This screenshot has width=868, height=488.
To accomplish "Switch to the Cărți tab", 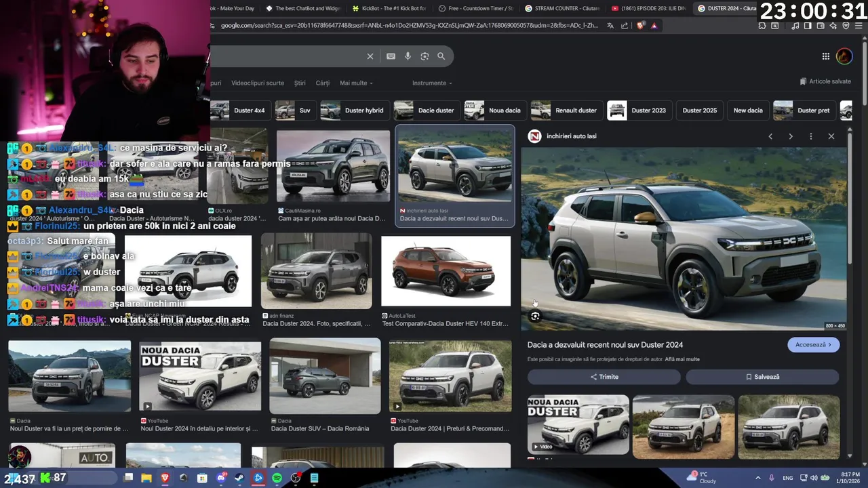I will (323, 83).
